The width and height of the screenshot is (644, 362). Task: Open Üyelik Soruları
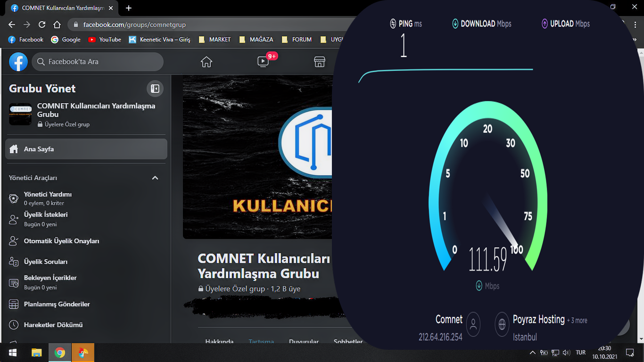click(x=86, y=262)
